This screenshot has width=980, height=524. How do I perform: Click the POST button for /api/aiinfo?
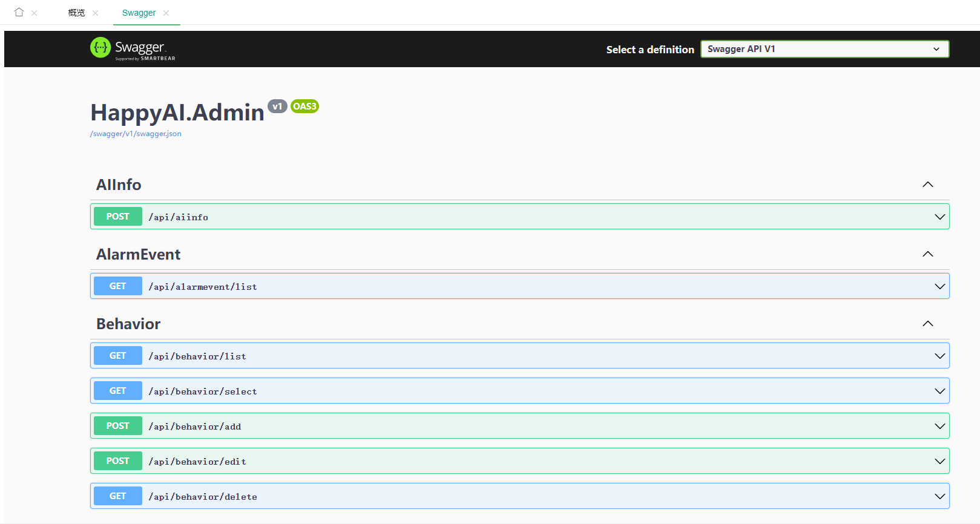[x=118, y=217]
